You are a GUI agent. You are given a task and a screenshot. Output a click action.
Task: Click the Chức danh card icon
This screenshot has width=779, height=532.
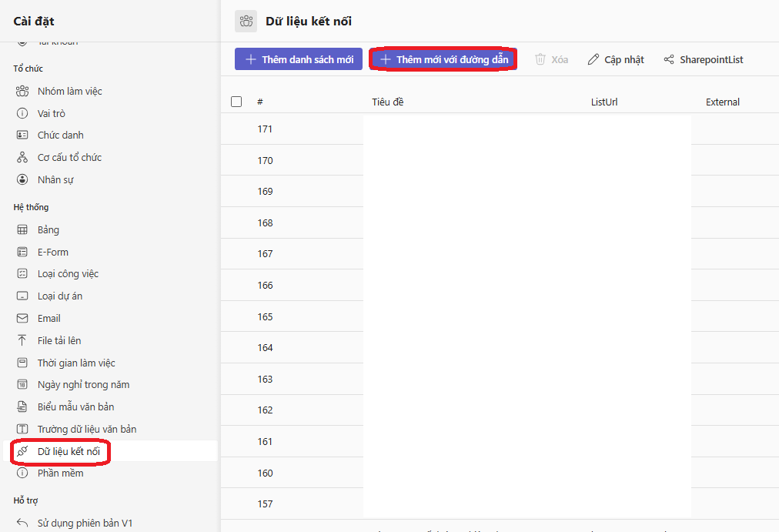click(x=22, y=136)
